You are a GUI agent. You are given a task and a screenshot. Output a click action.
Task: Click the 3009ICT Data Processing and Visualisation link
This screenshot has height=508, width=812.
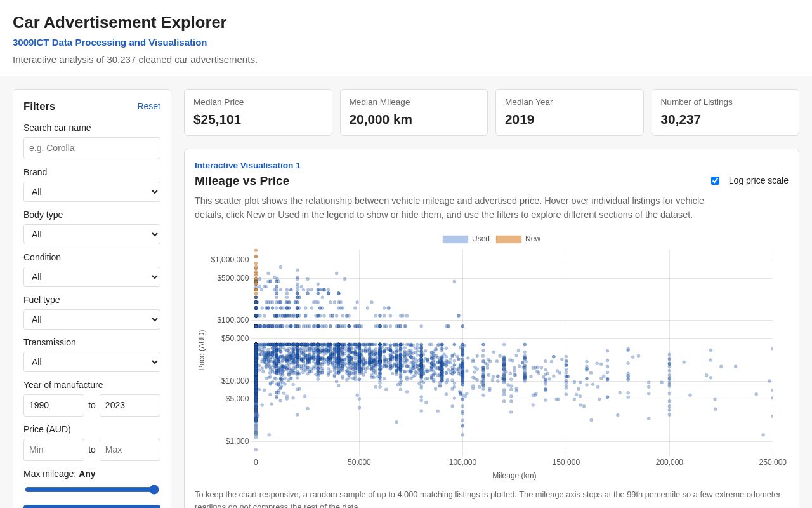click(110, 43)
